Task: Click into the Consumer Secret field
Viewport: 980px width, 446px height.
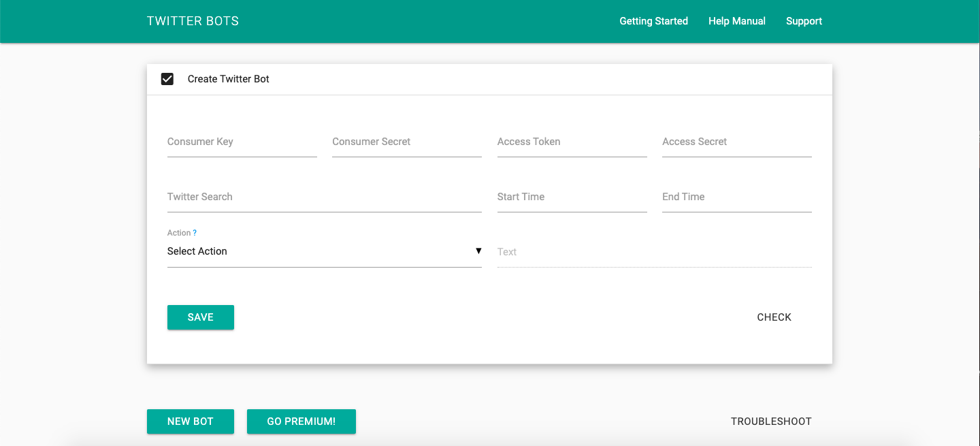Action: pyautogui.click(x=406, y=142)
